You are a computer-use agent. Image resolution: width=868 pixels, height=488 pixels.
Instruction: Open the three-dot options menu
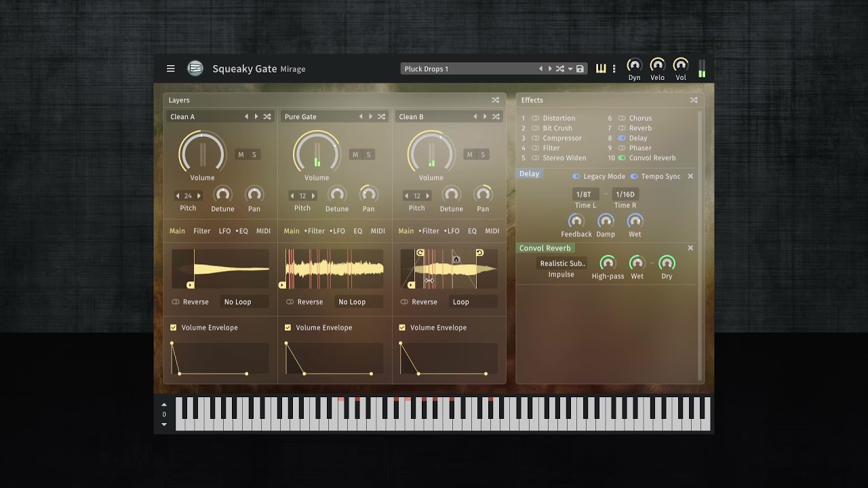point(614,68)
